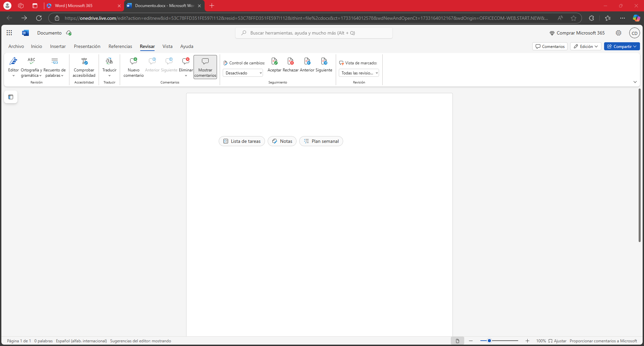Expand ribbon display options chevron

(635, 82)
